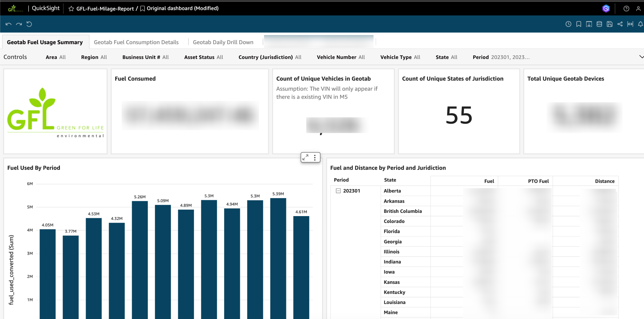Click the 5.39M bar in the chart
Screen dimensions: 644x319
(x=278, y=259)
